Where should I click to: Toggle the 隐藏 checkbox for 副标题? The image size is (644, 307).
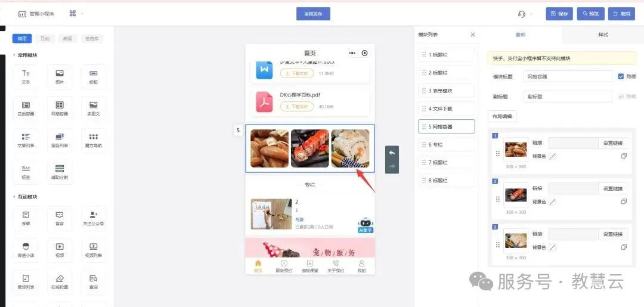621,97
